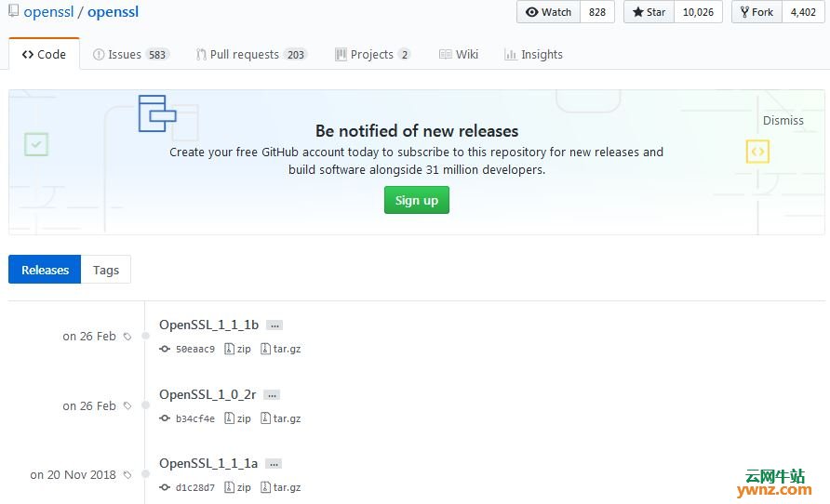The height and width of the screenshot is (504, 830).
Task: Select the Releases view button
Action: 45,269
